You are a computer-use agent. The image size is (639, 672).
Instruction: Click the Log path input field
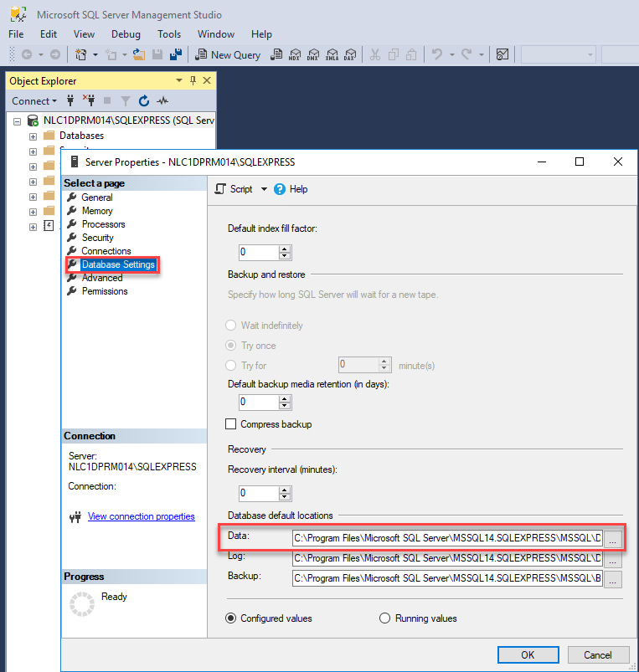coord(446,557)
